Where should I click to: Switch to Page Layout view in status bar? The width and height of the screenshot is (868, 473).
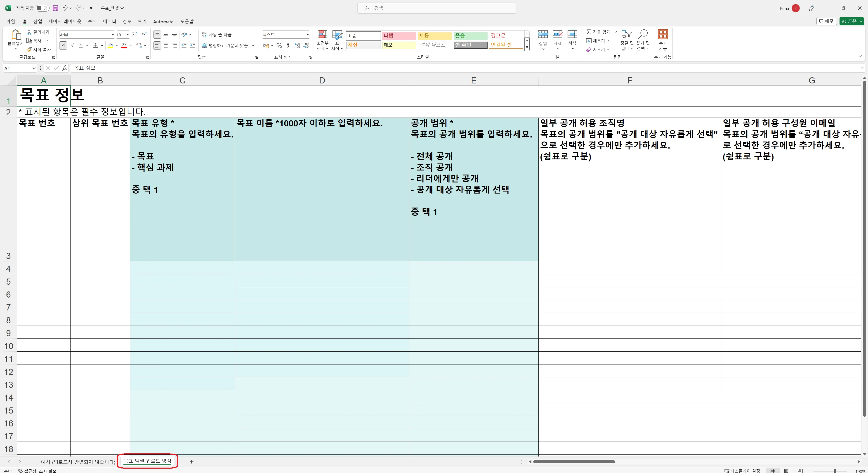[786, 471]
